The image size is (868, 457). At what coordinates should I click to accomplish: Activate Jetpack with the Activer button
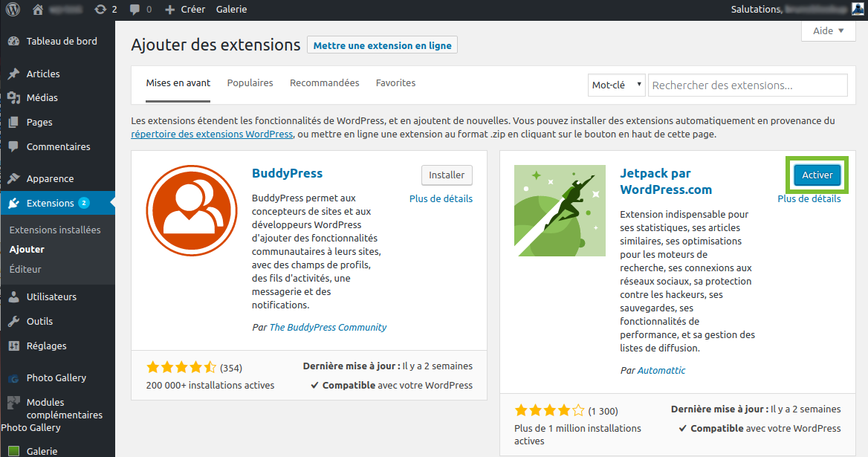coord(817,175)
